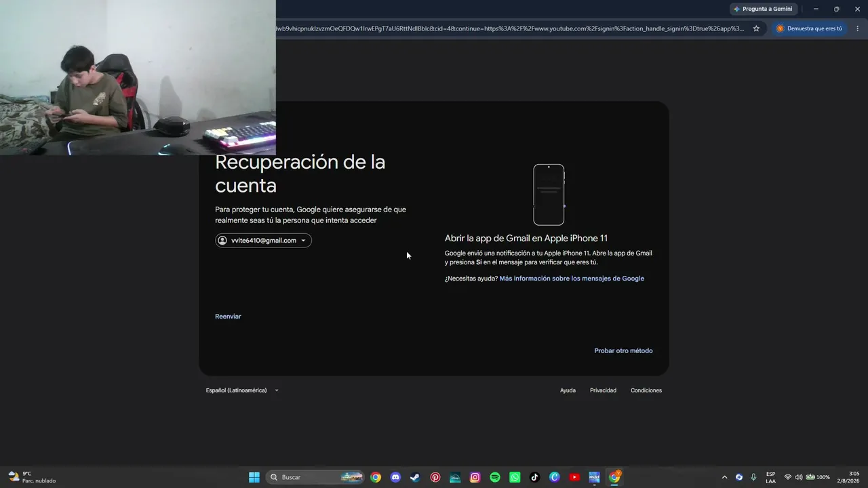Open Disney+ from the taskbar
Screen dimensions: 868x488
[455, 477]
